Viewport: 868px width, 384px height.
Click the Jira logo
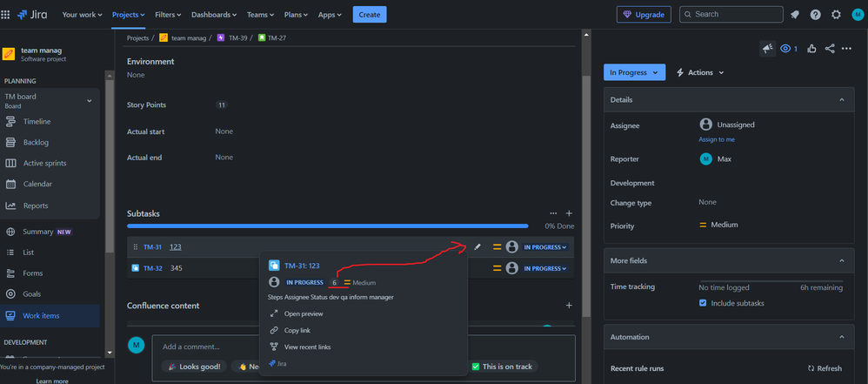31,15
